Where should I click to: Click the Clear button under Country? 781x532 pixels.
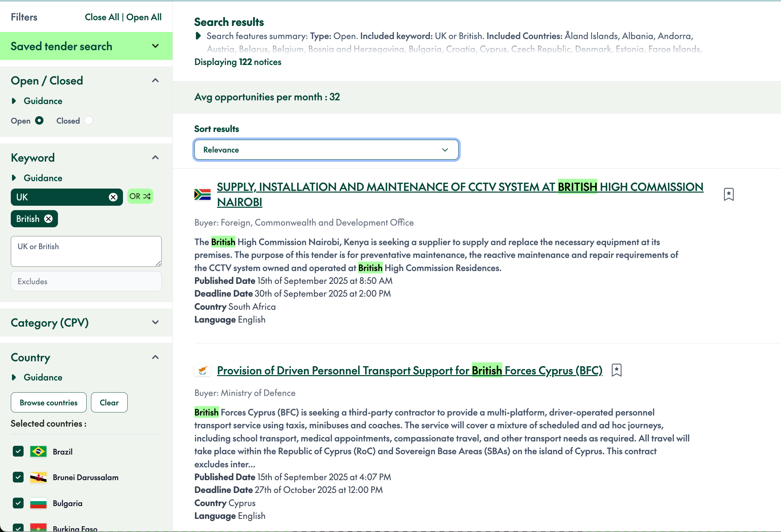pos(109,402)
